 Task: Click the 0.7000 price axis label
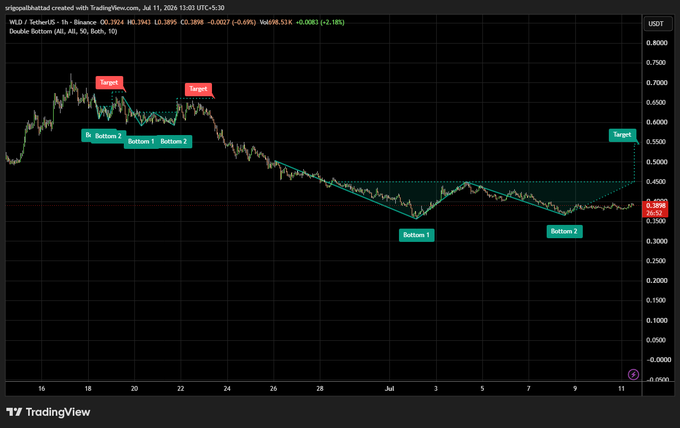pos(657,83)
